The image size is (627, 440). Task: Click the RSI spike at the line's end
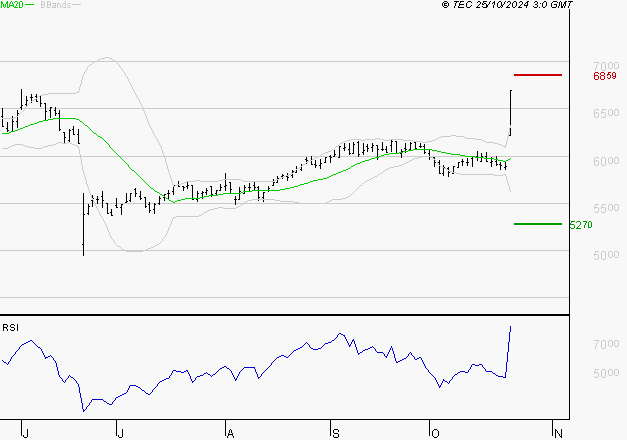[509, 350]
